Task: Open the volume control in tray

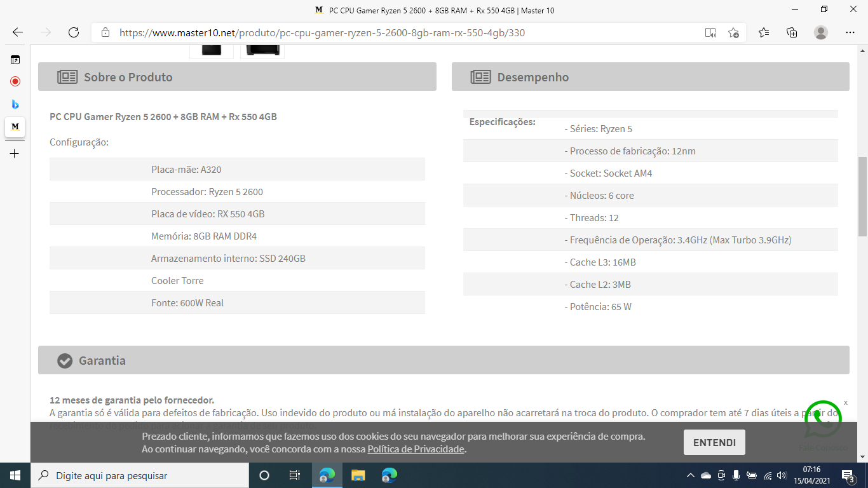Action: 782,475
